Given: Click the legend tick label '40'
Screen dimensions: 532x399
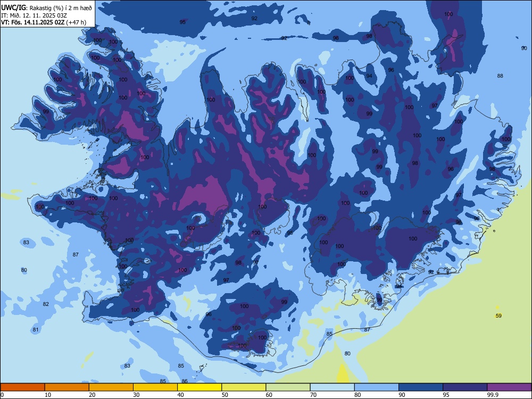Looking at the screenshot, I should pos(180,395).
